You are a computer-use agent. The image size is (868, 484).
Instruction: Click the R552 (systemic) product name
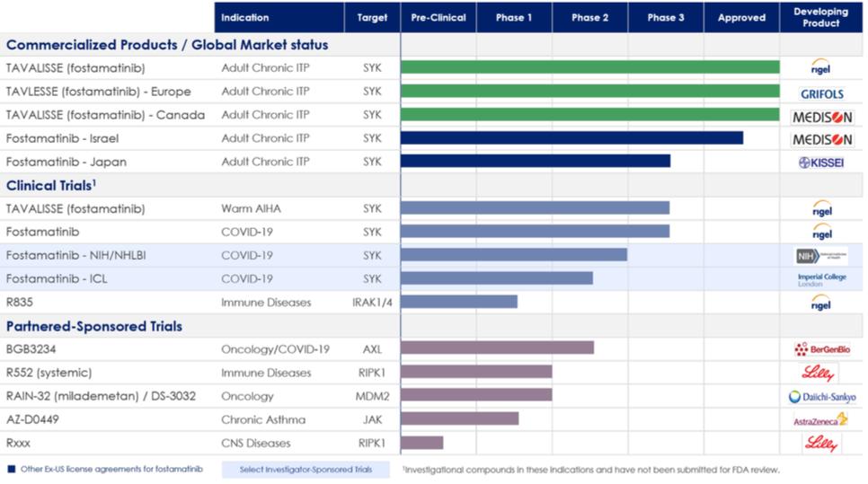(x=49, y=373)
